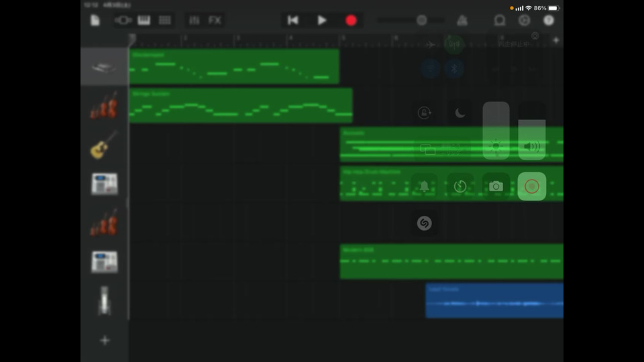Switch to the keyboard instrument view
The image size is (644, 362).
click(x=144, y=20)
